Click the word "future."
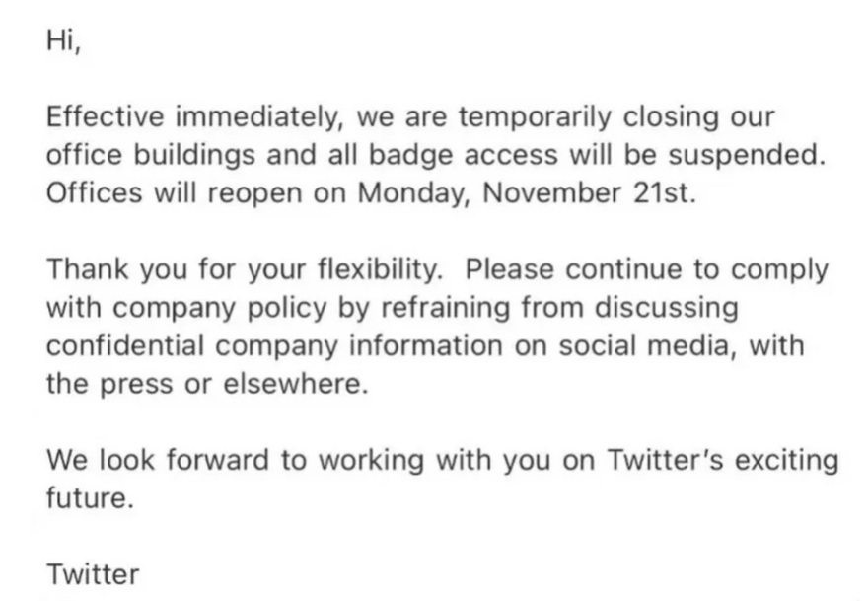868x601 pixels. click(89, 497)
